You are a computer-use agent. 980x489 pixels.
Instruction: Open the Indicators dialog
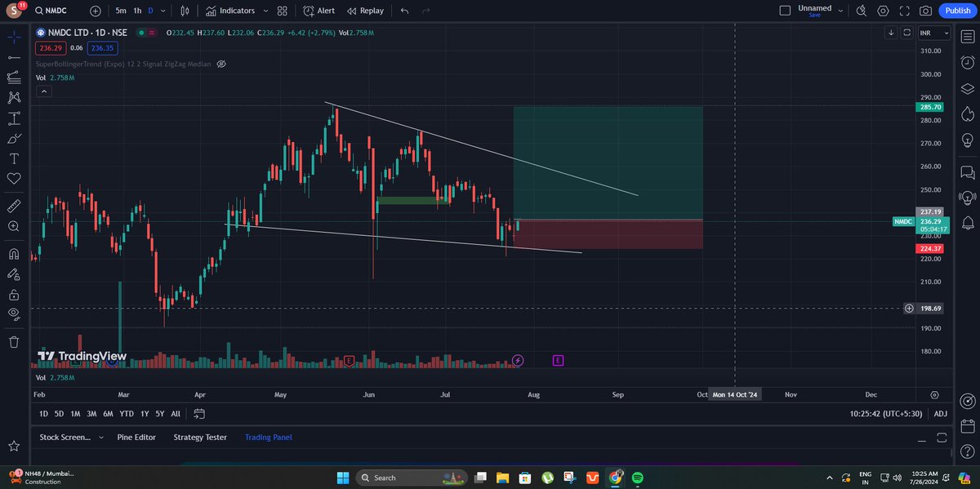[230, 11]
